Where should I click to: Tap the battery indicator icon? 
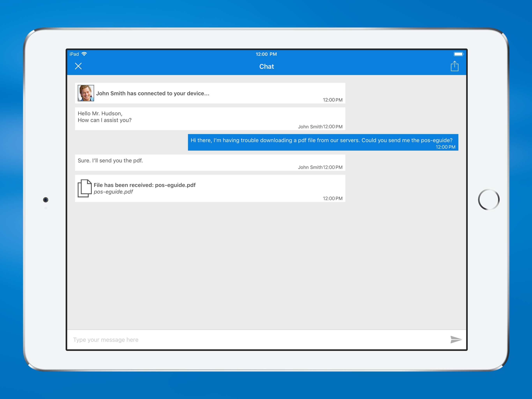[x=458, y=54]
